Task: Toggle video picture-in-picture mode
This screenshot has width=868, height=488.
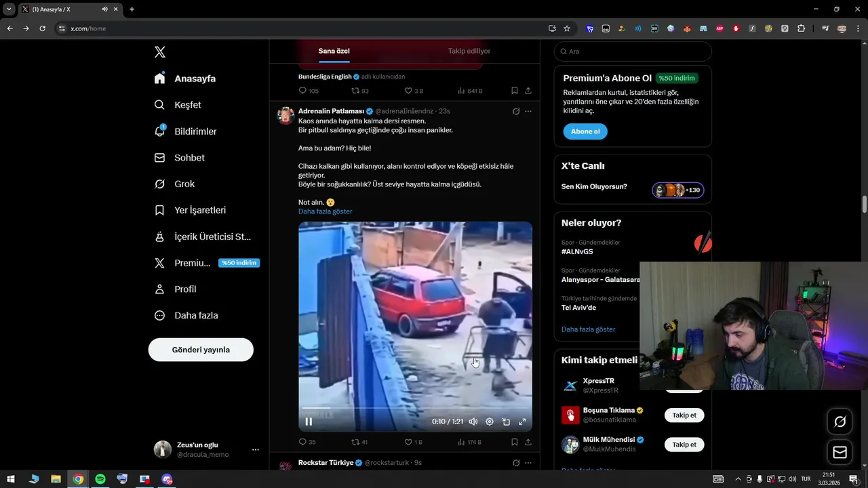Action: coord(506,422)
